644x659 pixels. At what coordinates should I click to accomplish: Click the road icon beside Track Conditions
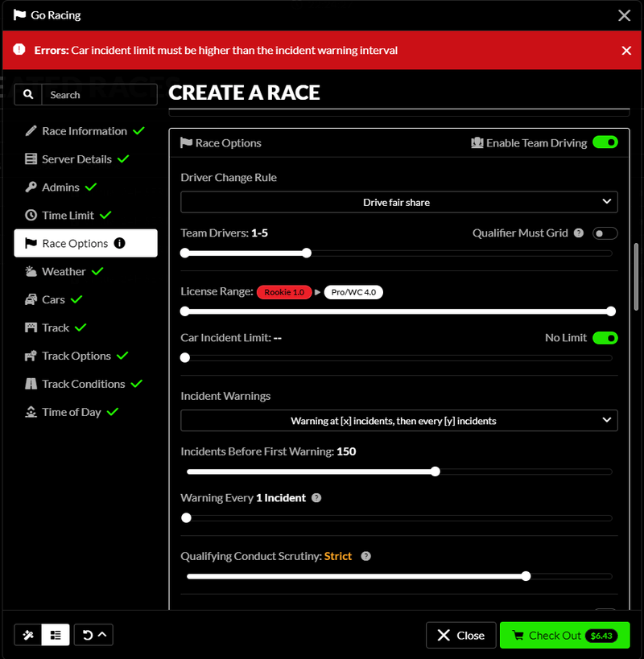(x=31, y=384)
